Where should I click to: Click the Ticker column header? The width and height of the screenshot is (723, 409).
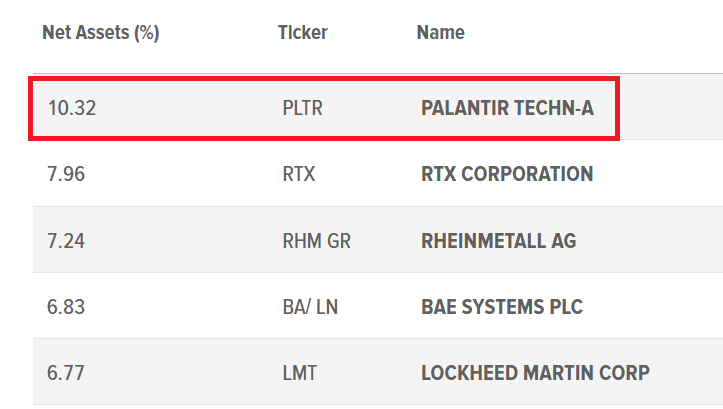click(302, 33)
